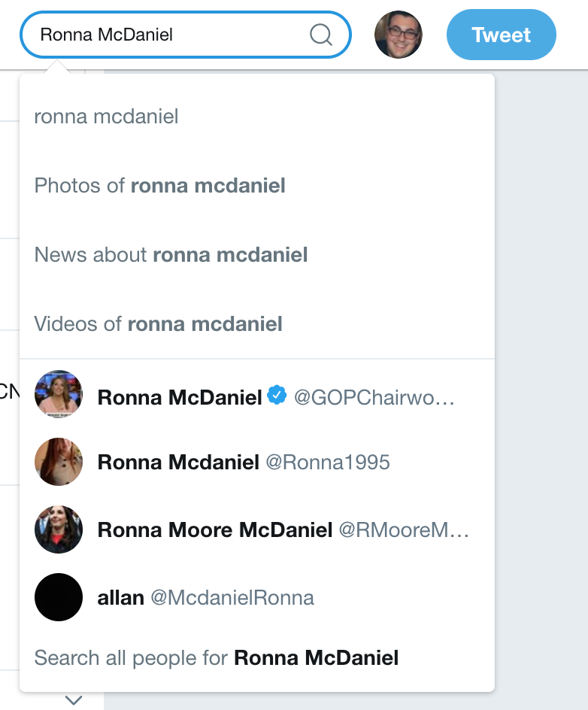Viewport: 588px width, 710px height.
Task: Click the black avatar of allan
Action: [59, 597]
